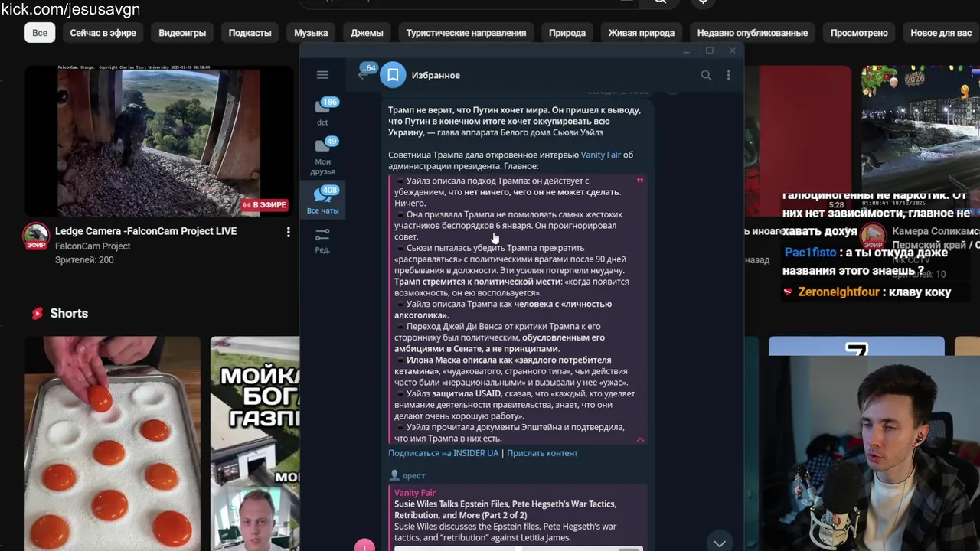Select the Все filter chip on YouTube

click(x=40, y=33)
